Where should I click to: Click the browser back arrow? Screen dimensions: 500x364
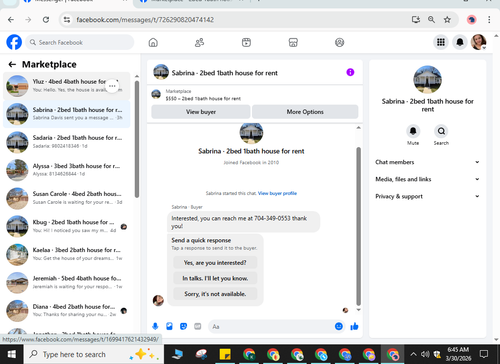tap(11, 20)
